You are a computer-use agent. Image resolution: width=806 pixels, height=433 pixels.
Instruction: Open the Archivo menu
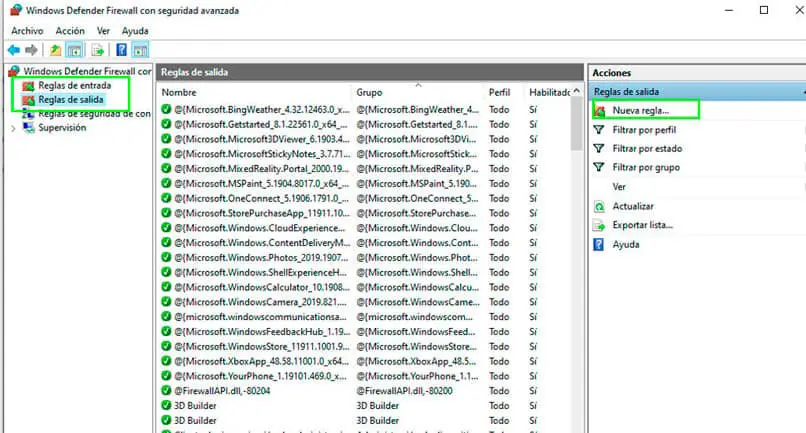tap(27, 31)
